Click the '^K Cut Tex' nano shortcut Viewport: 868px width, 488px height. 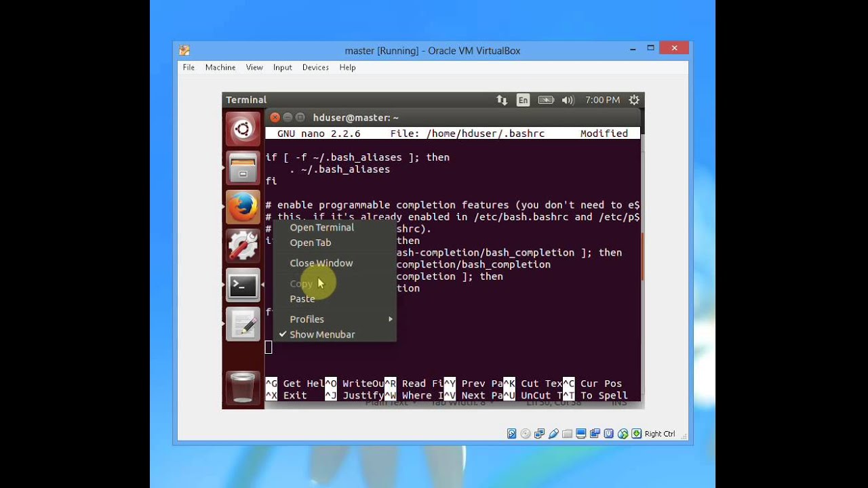533,384
